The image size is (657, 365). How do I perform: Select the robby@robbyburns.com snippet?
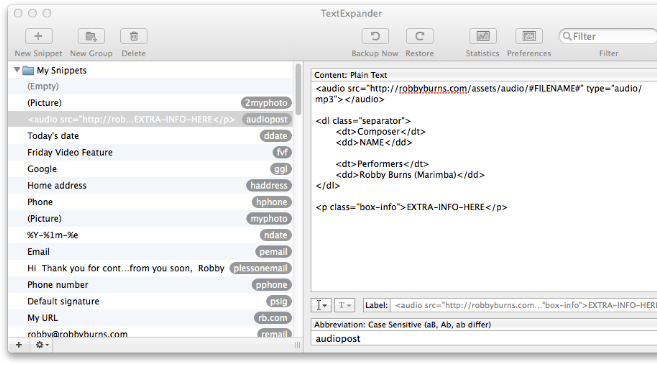tap(151, 333)
